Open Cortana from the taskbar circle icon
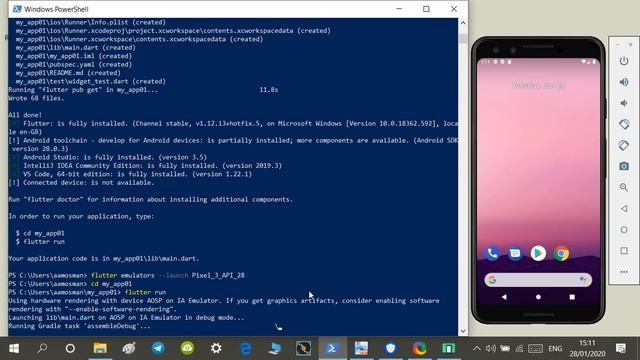This screenshot has width=640, height=360. pyautogui.click(x=70, y=348)
